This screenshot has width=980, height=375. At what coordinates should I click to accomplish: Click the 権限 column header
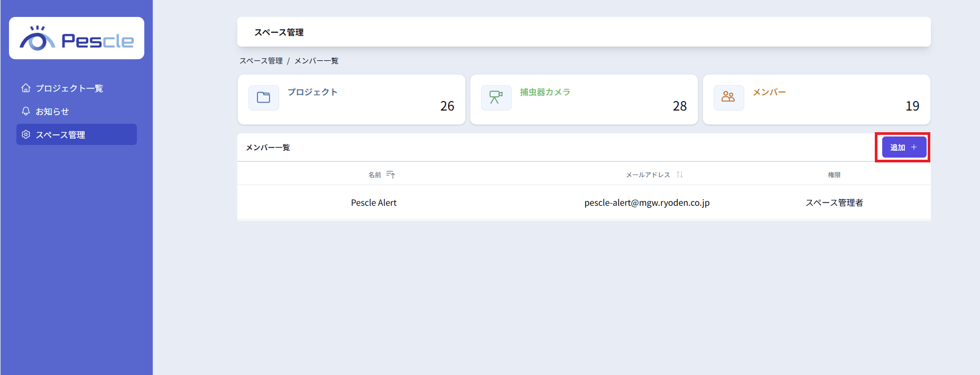click(x=834, y=175)
